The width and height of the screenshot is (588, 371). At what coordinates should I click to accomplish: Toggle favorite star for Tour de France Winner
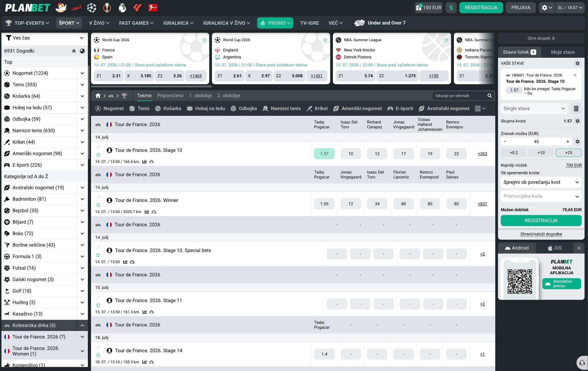[x=98, y=205]
